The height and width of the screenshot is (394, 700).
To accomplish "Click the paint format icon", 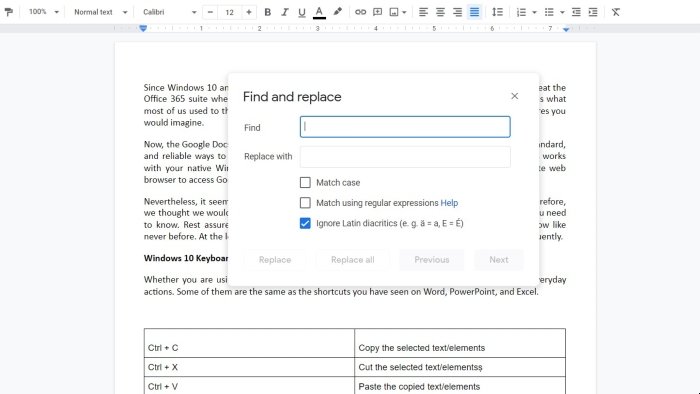I will tap(8, 12).
